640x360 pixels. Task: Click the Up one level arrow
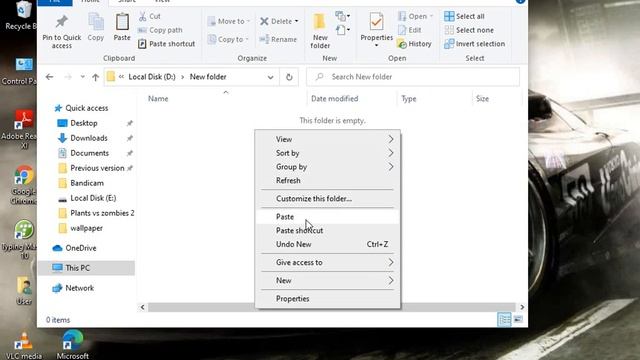(x=96, y=77)
